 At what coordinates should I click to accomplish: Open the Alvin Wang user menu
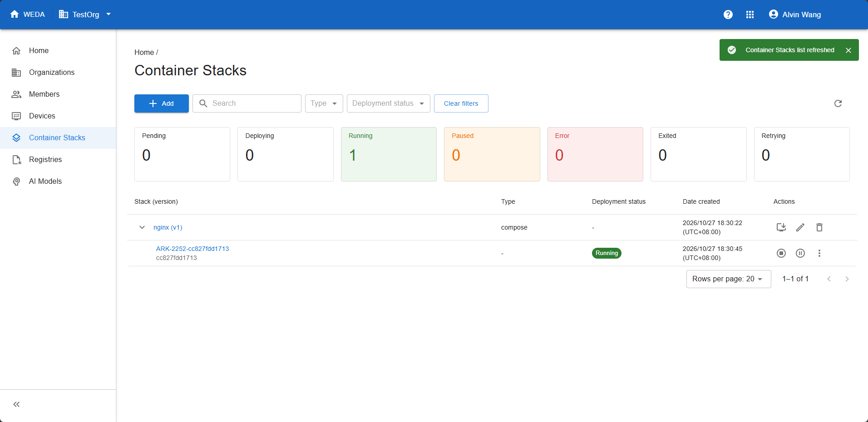point(795,15)
